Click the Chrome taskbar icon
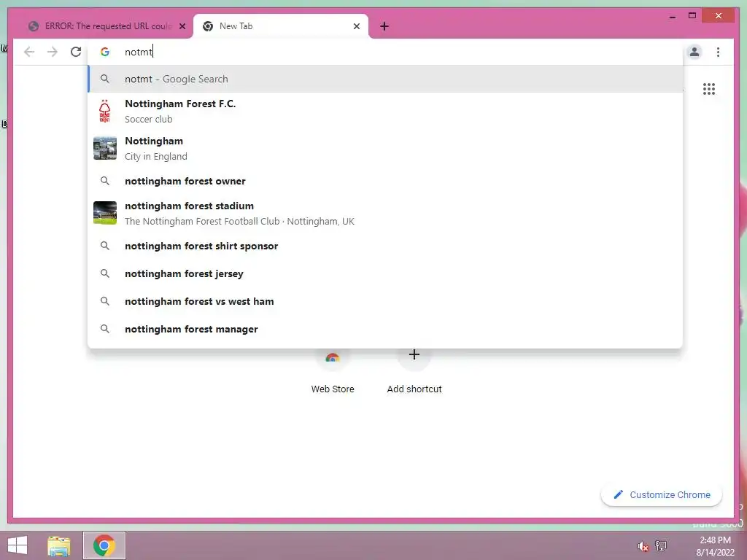Screen dimensions: 747x560 (104, 545)
